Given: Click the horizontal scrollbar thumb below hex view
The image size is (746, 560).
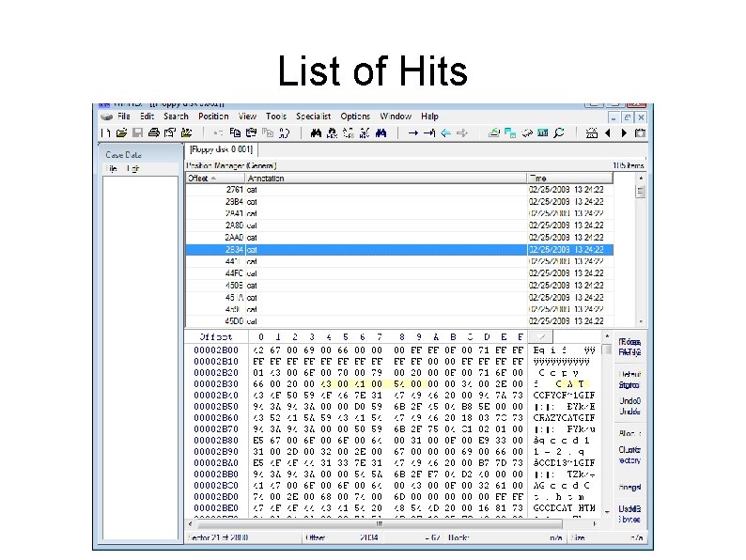Looking at the screenshot, I should coord(380,524).
